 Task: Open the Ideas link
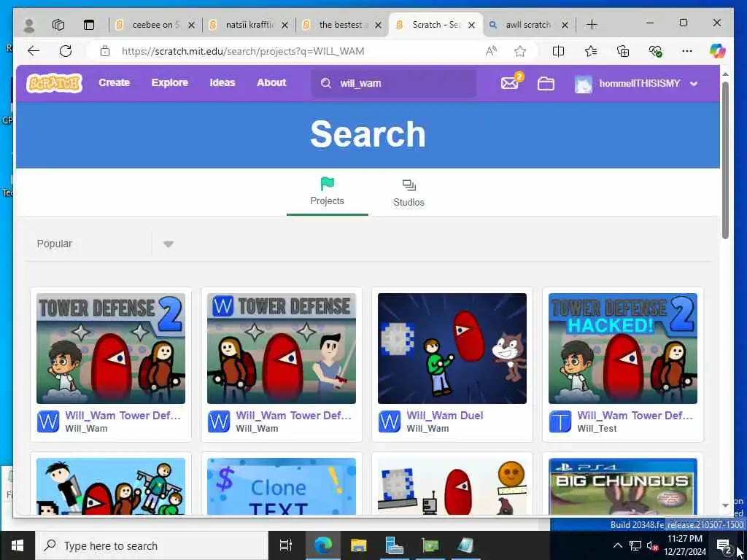(222, 82)
